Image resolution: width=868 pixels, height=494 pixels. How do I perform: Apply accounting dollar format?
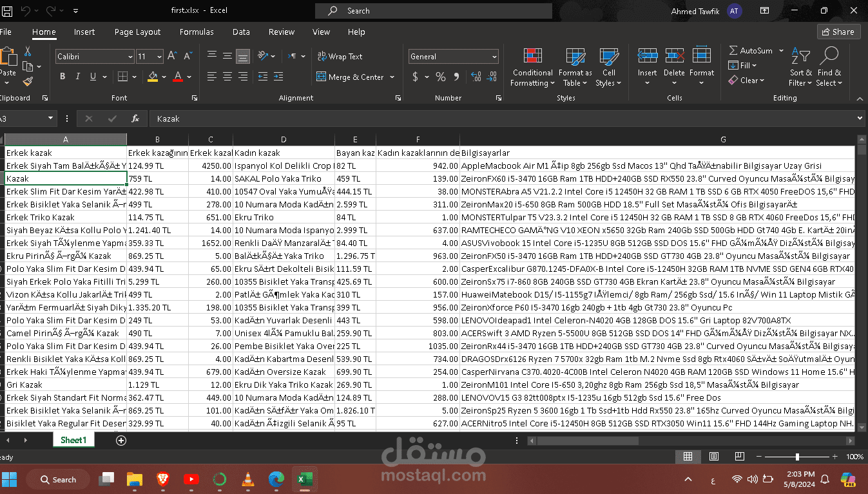tap(416, 77)
